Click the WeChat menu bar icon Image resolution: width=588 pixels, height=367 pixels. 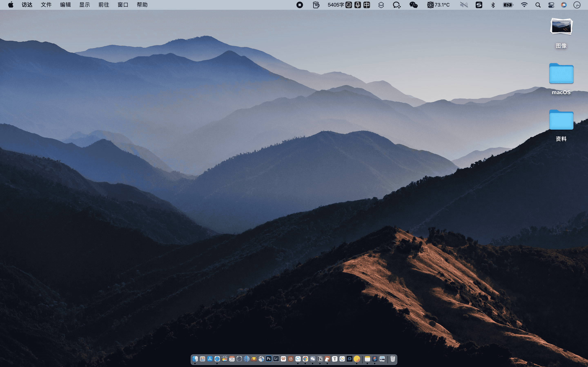413,5
